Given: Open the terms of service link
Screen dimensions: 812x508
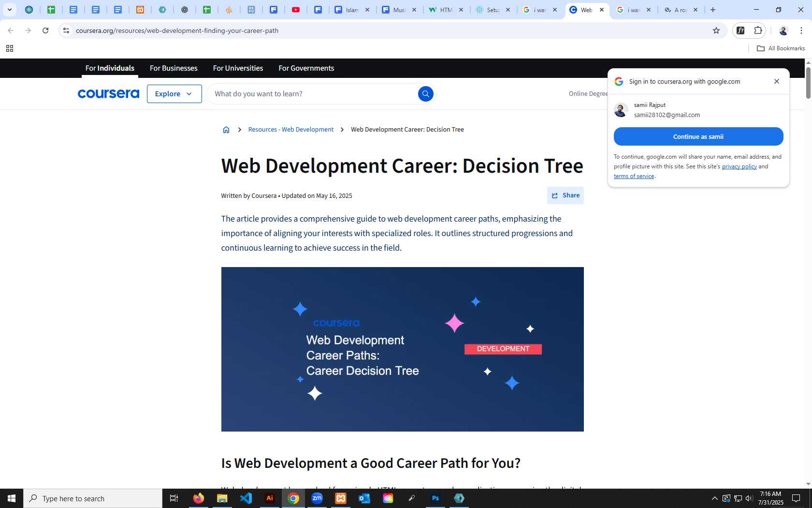Looking at the screenshot, I should 634,176.
